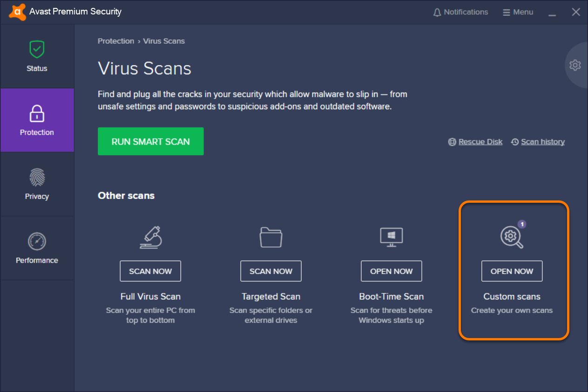Open scan settings gear icon

click(x=575, y=65)
